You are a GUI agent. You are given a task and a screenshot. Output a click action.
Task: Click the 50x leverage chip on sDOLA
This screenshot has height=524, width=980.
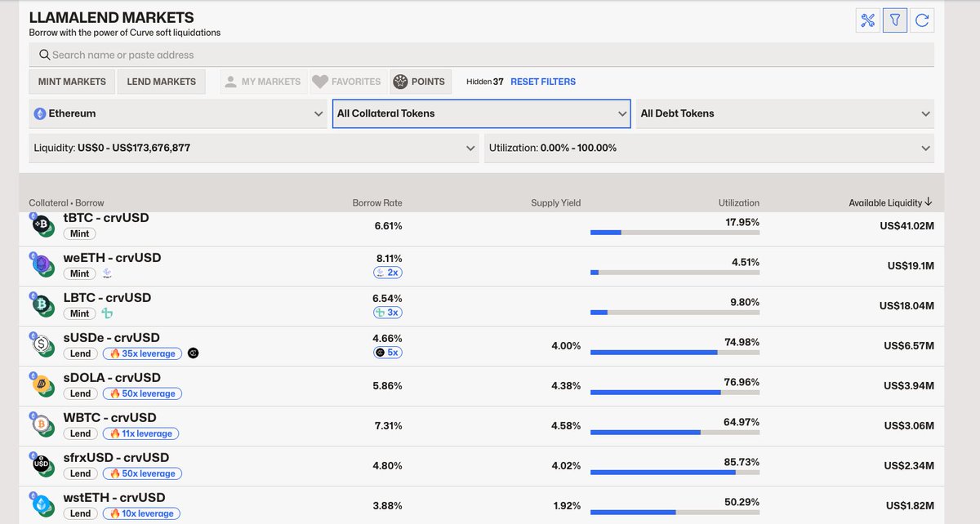coord(142,393)
